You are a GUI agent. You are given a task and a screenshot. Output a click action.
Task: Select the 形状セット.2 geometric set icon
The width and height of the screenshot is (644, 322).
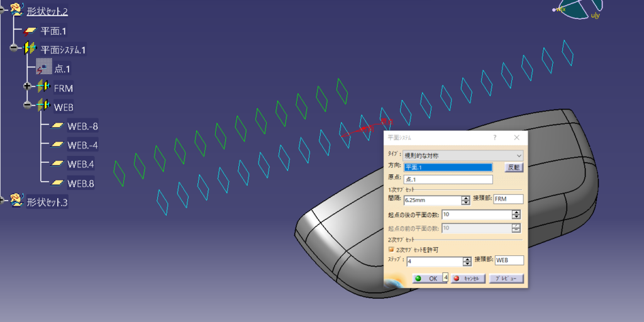point(17,11)
